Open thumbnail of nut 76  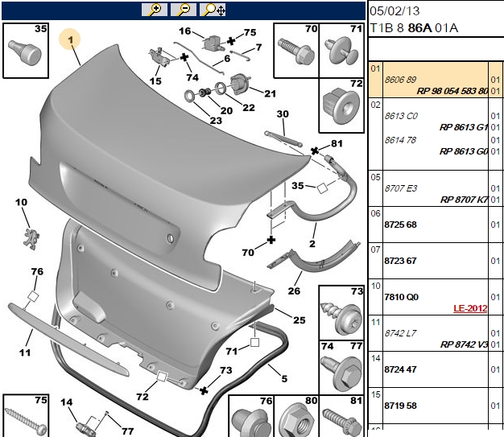coord(251,416)
